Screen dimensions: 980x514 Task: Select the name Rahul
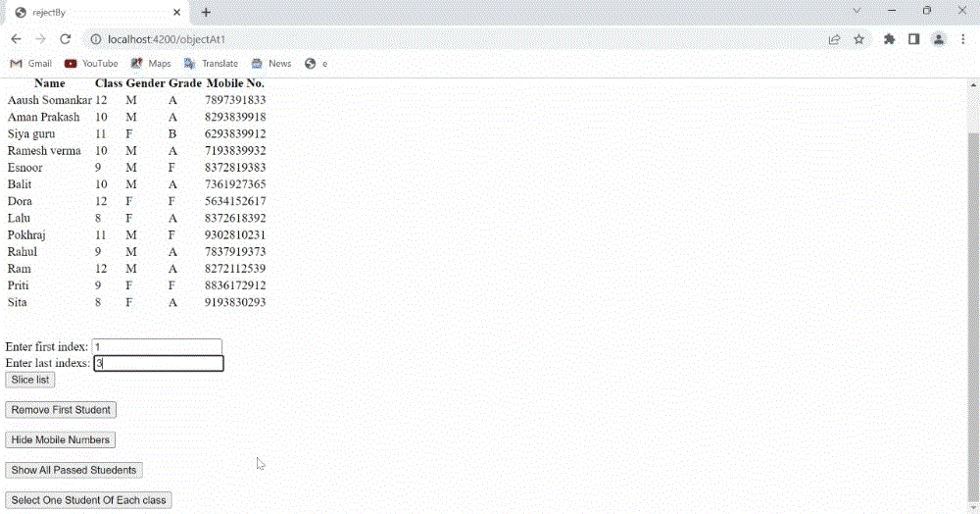point(22,252)
